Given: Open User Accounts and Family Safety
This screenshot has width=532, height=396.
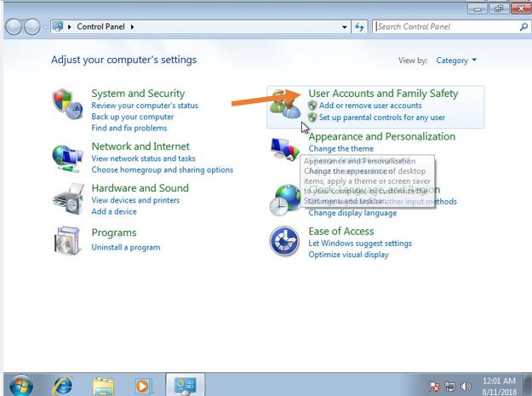Looking at the screenshot, I should (x=383, y=94).
